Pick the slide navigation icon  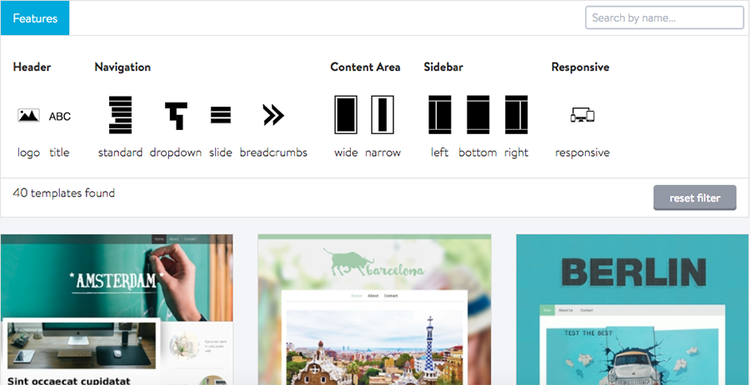coord(221,115)
